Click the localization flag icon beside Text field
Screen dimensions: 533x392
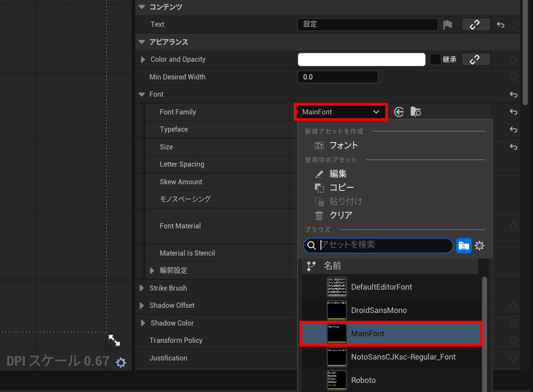(448, 25)
